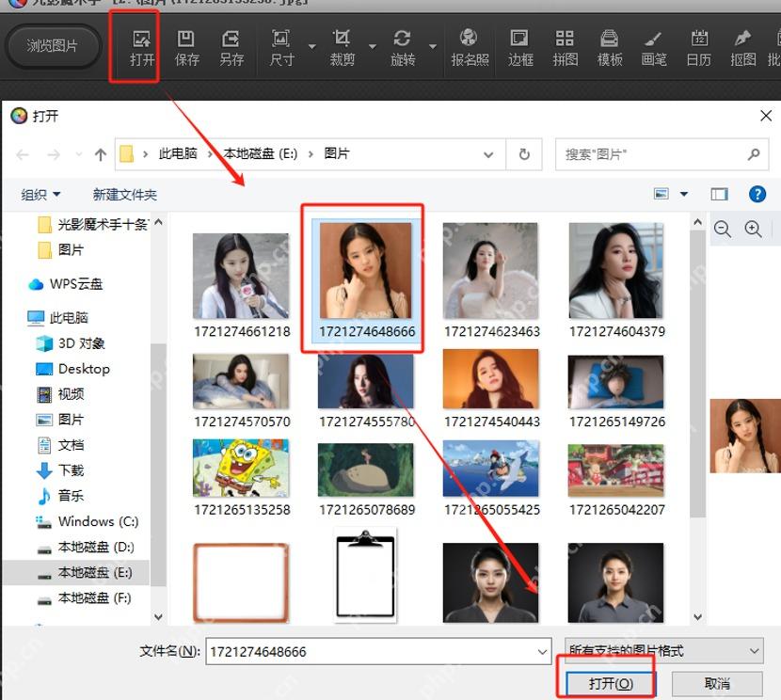The width and height of the screenshot is (781, 700).
Task: Click the 打开(O) open button
Action: pyautogui.click(x=611, y=684)
